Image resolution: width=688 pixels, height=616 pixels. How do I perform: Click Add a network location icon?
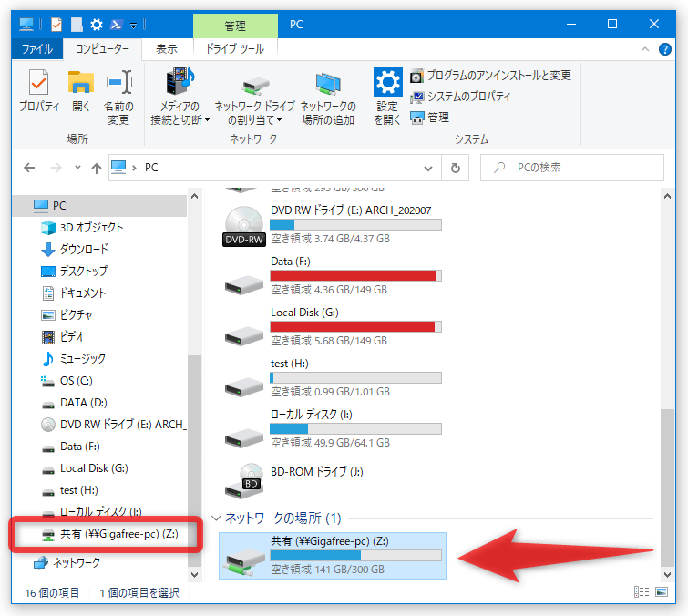[x=328, y=98]
